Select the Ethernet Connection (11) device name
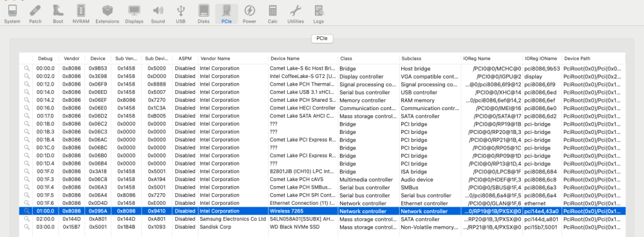Screen dimensions: 644x237 [303, 203]
